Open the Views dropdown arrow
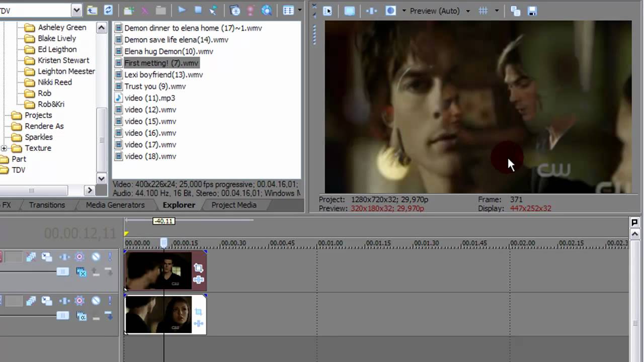The image size is (644, 362). tap(300, 10)
